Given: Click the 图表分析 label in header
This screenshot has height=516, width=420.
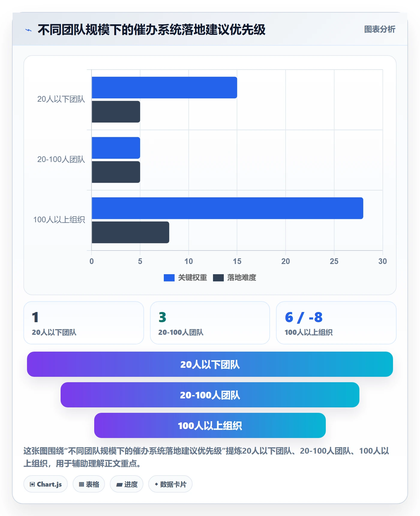Looking at the screenshot, I should coord(379,29).
